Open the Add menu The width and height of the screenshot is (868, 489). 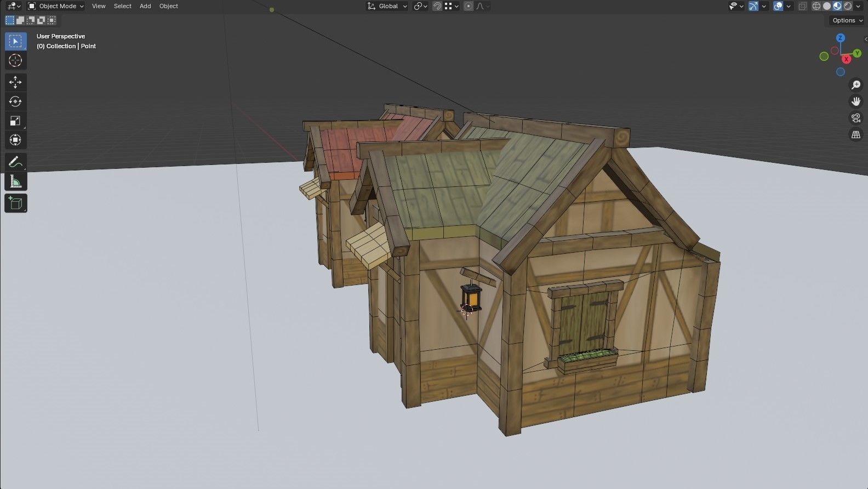click(145, 6)
